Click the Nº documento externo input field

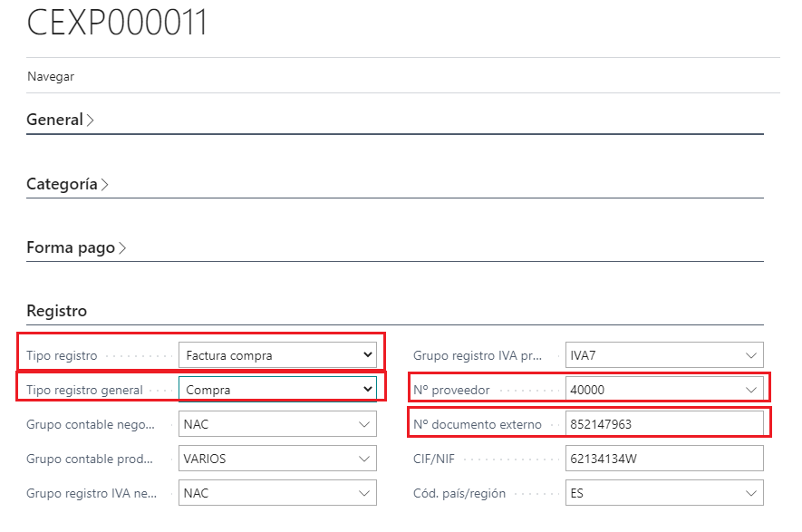pyautogui.click(x=662, y=424)
